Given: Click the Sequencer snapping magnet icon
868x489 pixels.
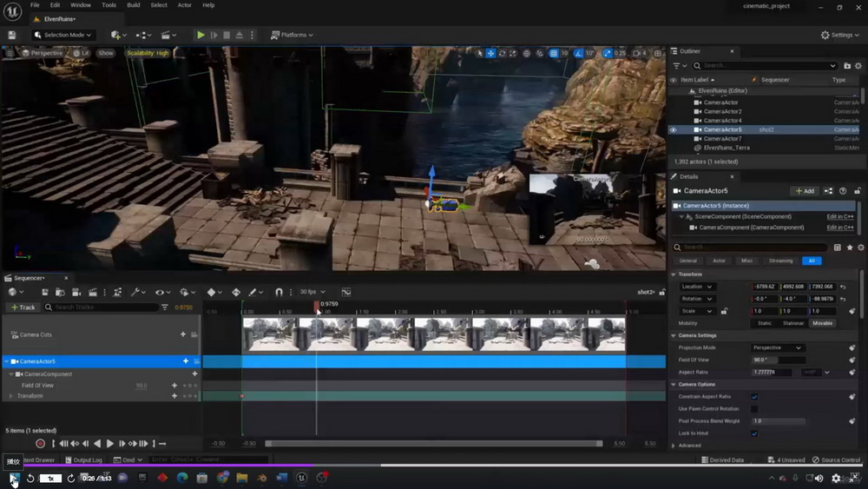Looking at the screenshot, I should pos(279,292).
